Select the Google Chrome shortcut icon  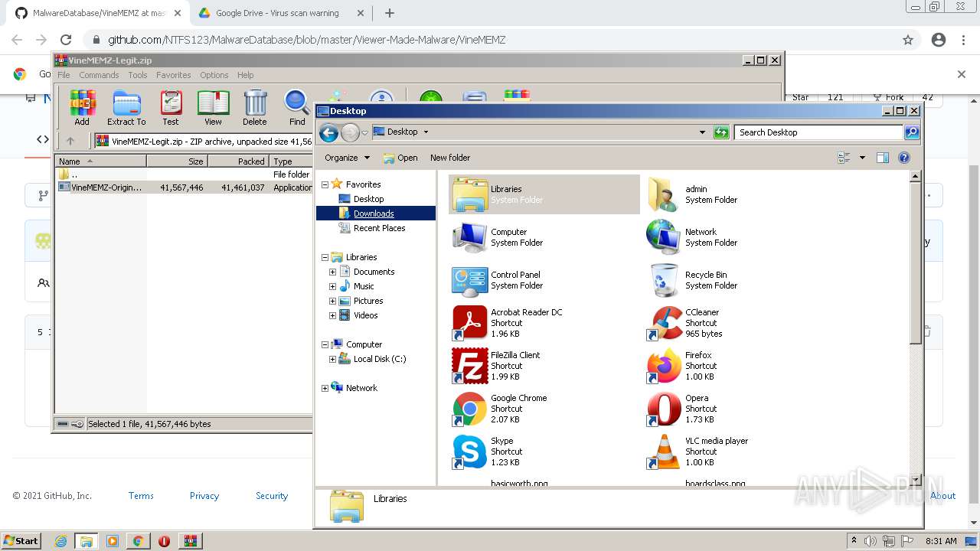pos(469,409)
